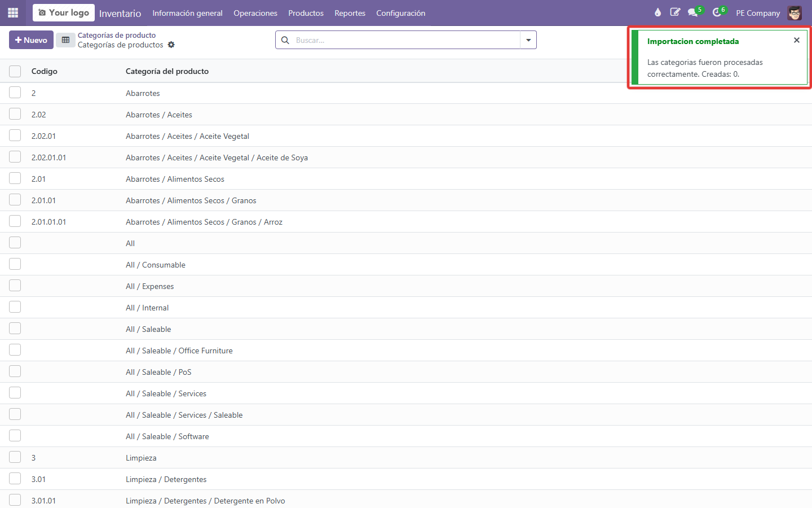This screenshot has width=812, height=508.
Task: Select checkbox for Limpieza / Detergentes row
Action: [x=15, y=479]
